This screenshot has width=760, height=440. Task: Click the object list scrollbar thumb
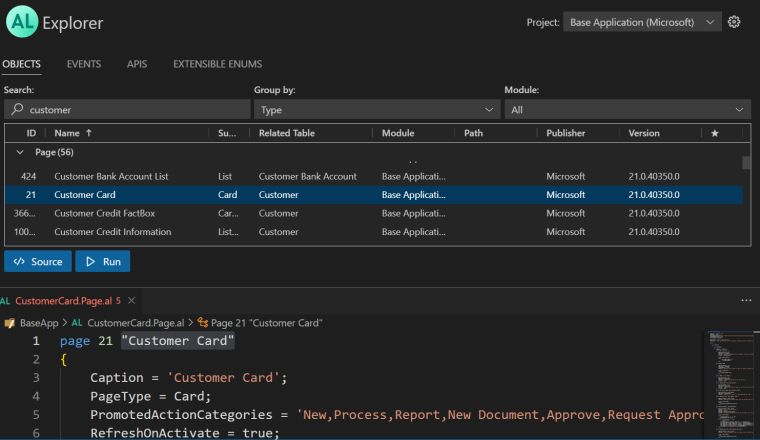(x=746, y=163)
